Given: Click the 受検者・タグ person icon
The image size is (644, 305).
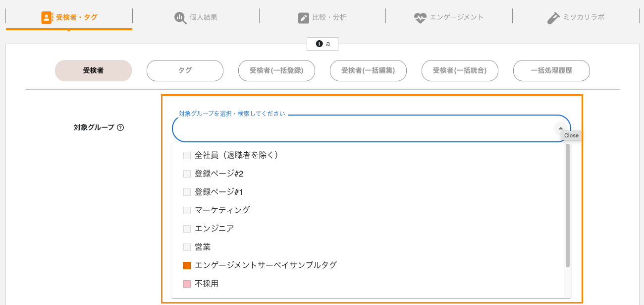Looking at the screenshot, I should (x=47, y=17).
